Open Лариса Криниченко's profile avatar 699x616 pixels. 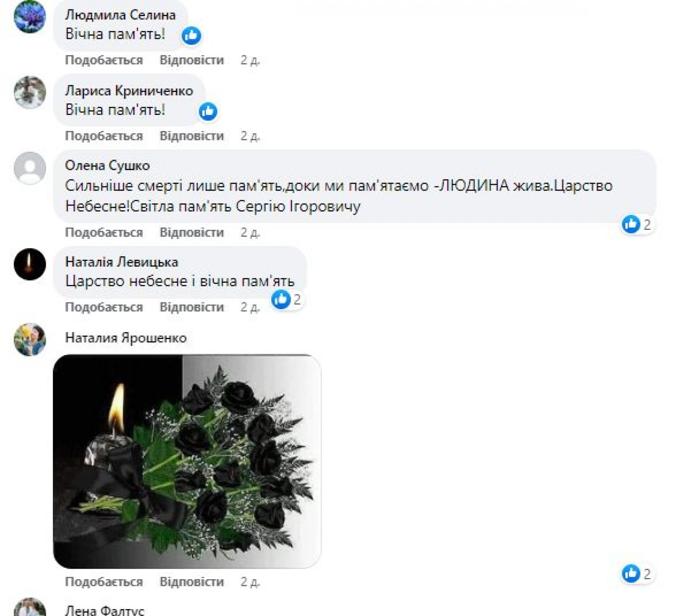click(x=30, y=92)
